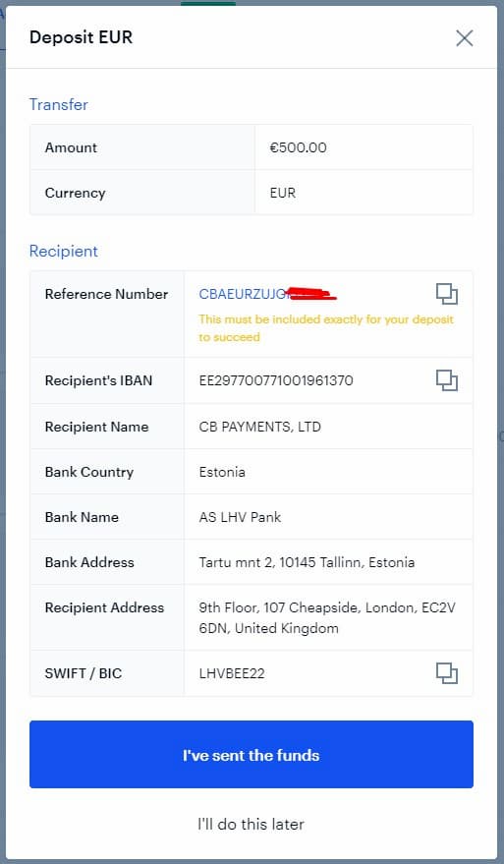Click the Deposit EUR dialog title
Screen dimensions: 504x864
(x=81, y=37)
